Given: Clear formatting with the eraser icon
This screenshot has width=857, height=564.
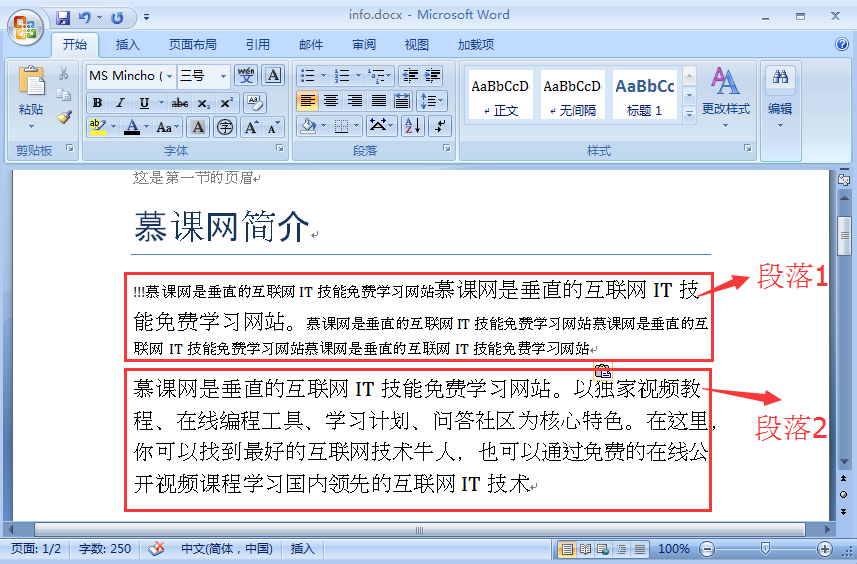Looking at the screenshot, I should tap(255, 102).
